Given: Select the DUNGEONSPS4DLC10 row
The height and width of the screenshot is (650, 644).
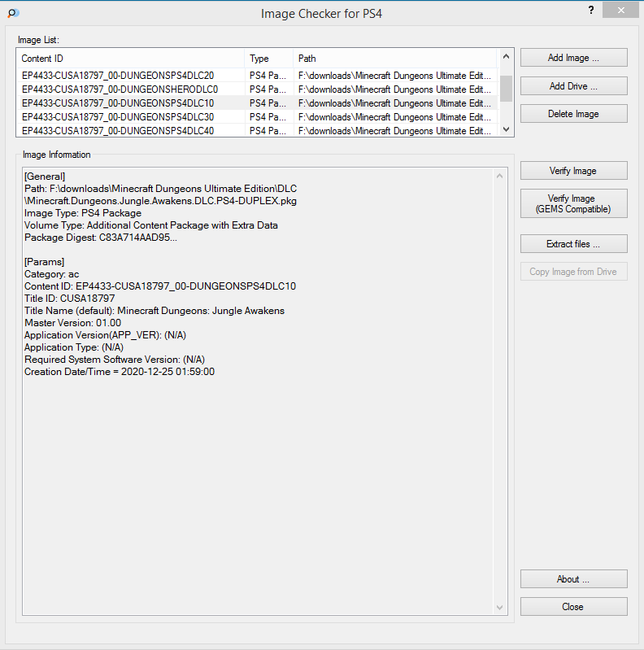Looking at the screenshot, I should [257, 103].
